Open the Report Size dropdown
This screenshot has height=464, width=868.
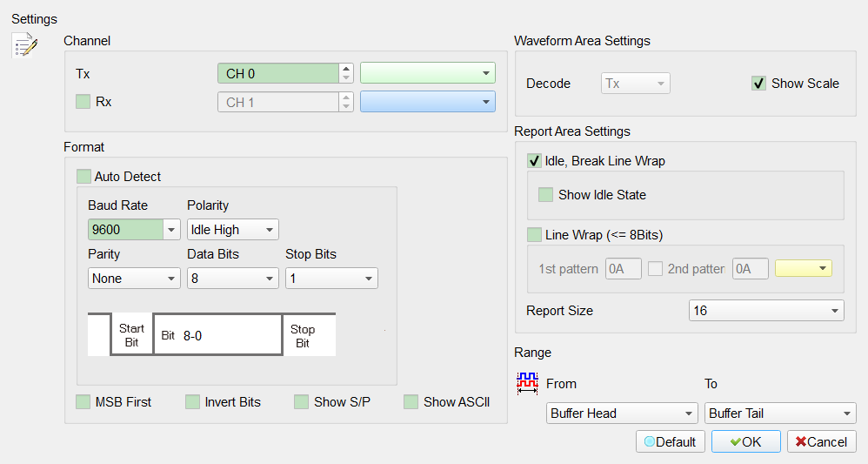[766, 311]
